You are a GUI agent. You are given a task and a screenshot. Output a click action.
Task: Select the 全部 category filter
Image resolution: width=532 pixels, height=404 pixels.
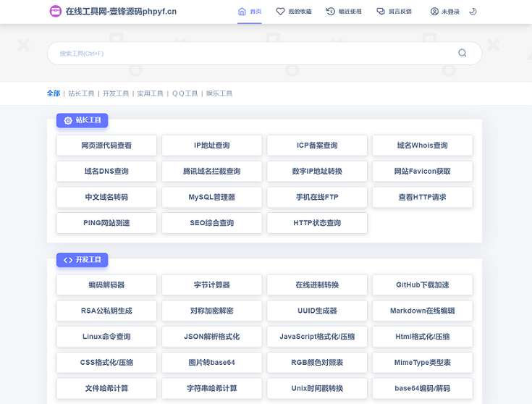[x=54, y=93]
